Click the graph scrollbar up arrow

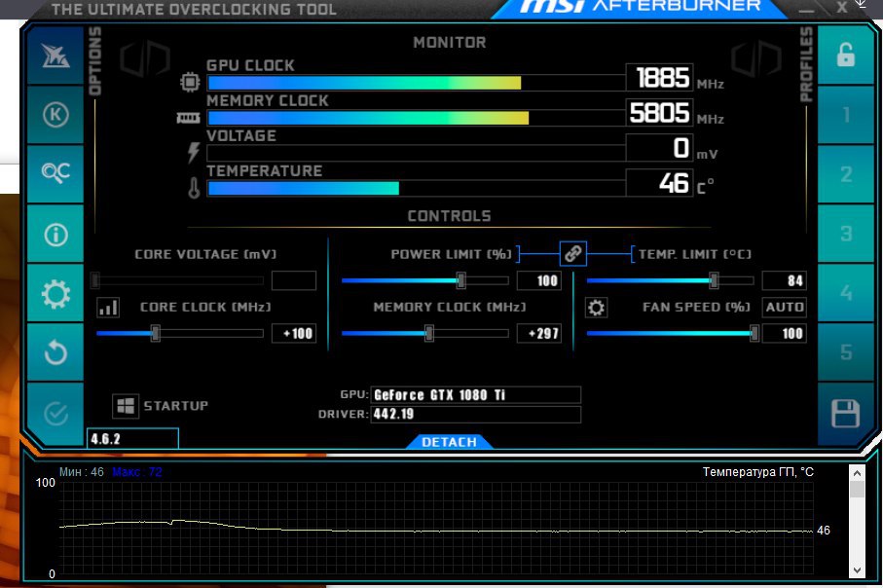tap(857, 474)
